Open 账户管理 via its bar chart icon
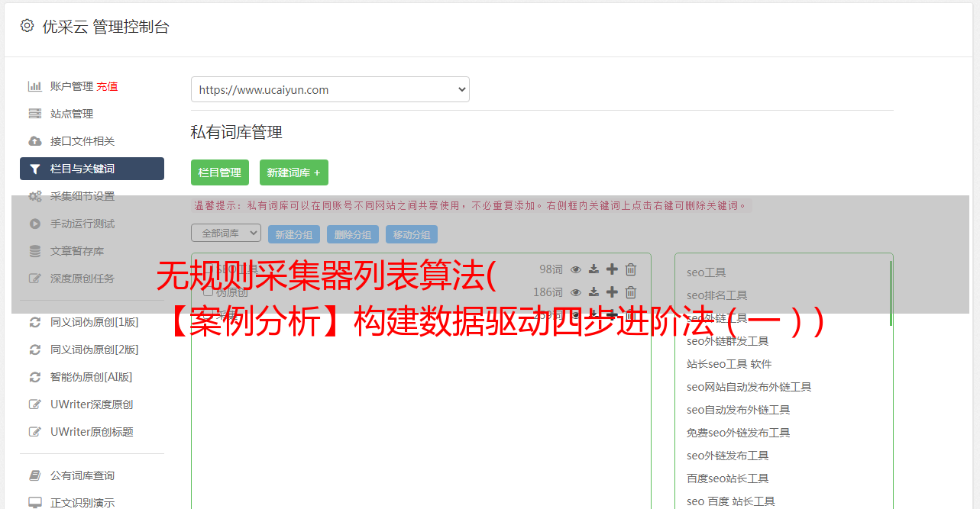The width and height of the screenshot is (980, 509). tap(35, 86)
